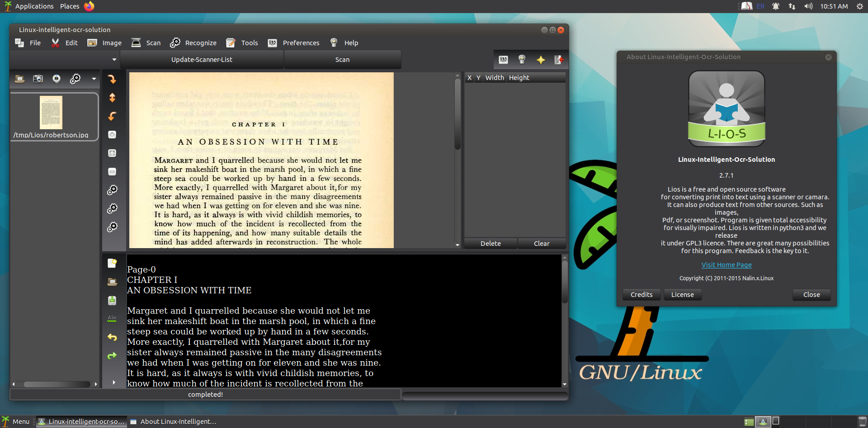Click the Width column header

tap(495, 78)
